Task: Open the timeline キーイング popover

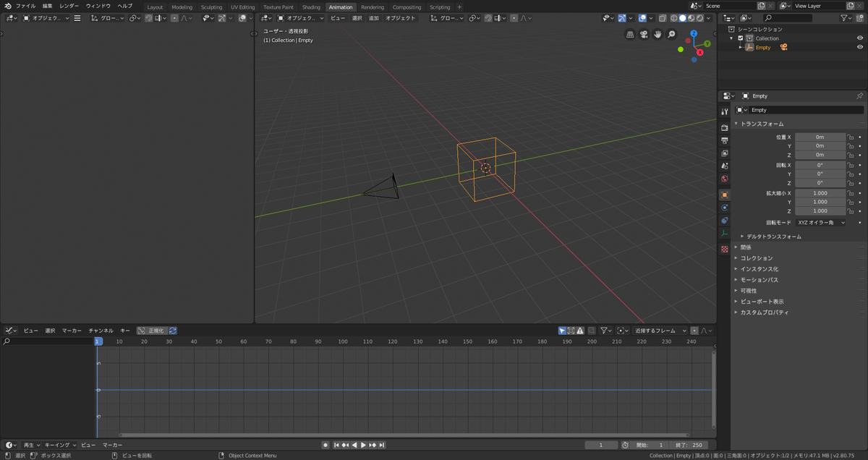Action: tap(59, 445)
